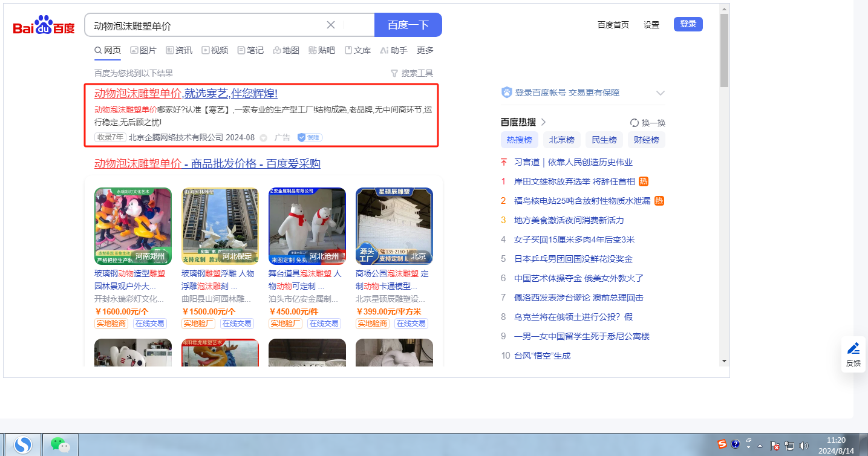Screen dimensions: 868x456
Task: Open the 反馈 feedback pencil button
Action: point(853,354)
